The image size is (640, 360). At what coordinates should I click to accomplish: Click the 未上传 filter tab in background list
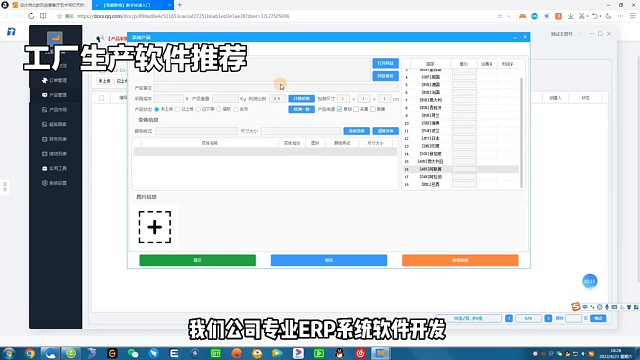[104, 81]
